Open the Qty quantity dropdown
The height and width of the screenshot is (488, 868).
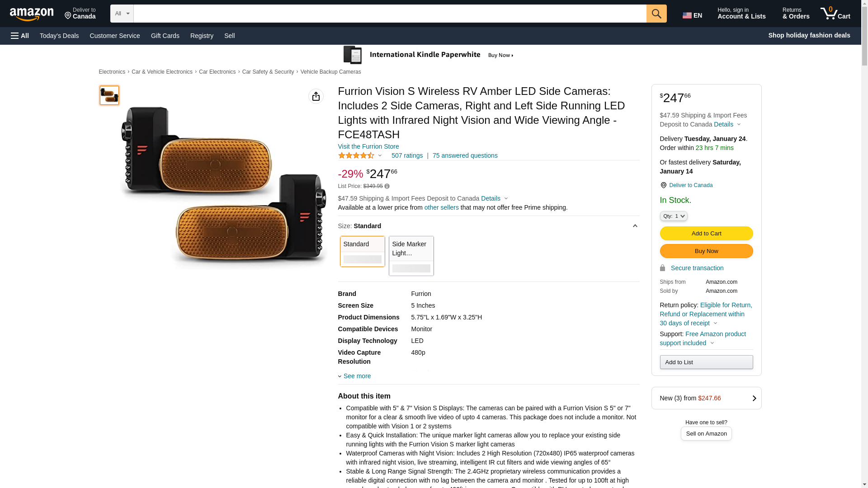click(x=673, y=216)
